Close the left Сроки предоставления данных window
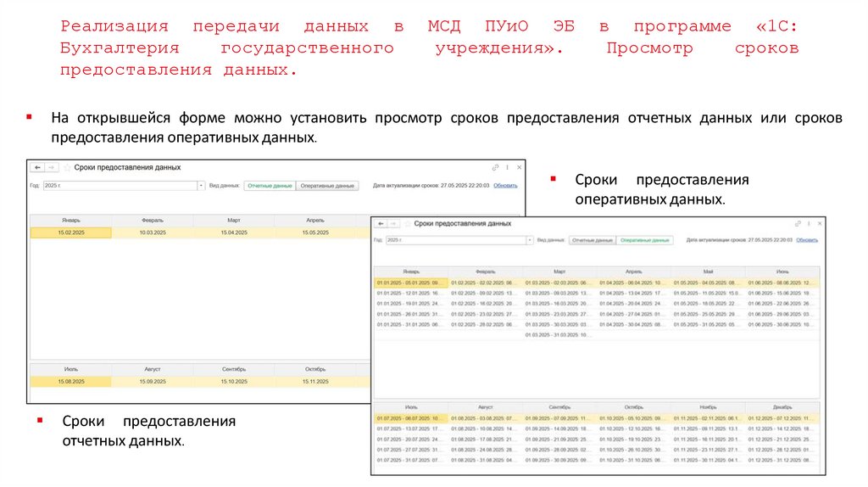Screen dimensions: 868x487 click(520, 167)
